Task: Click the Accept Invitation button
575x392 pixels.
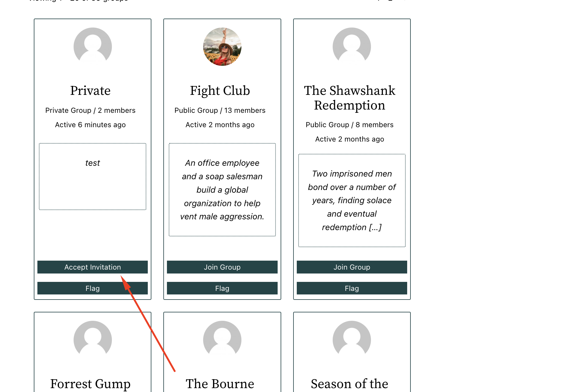Action: tap(92, 267)
